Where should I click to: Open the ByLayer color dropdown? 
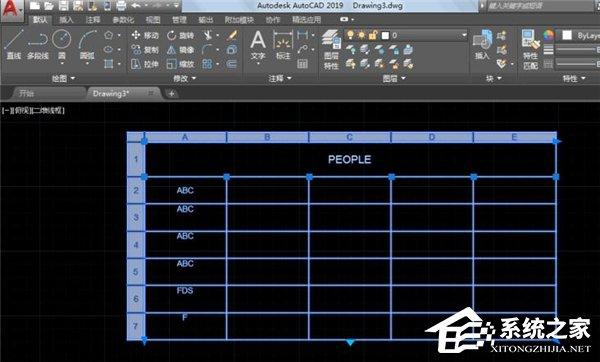579,36
